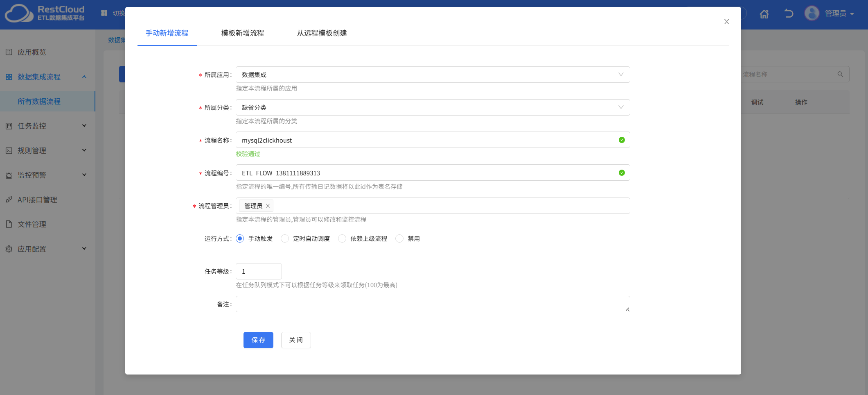Switch to 手动新增流程 tab
868x395 pixels.
pyautogui.click(x=167, y=33)
